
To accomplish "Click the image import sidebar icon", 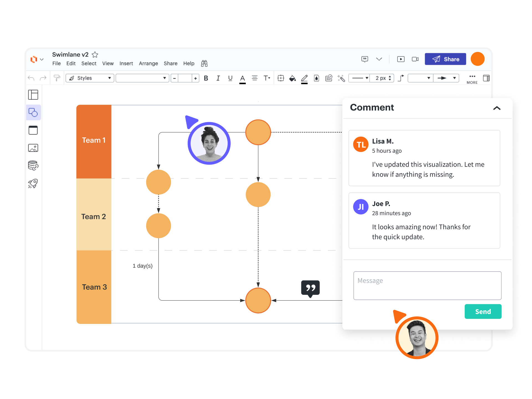I will click(33, 148).
